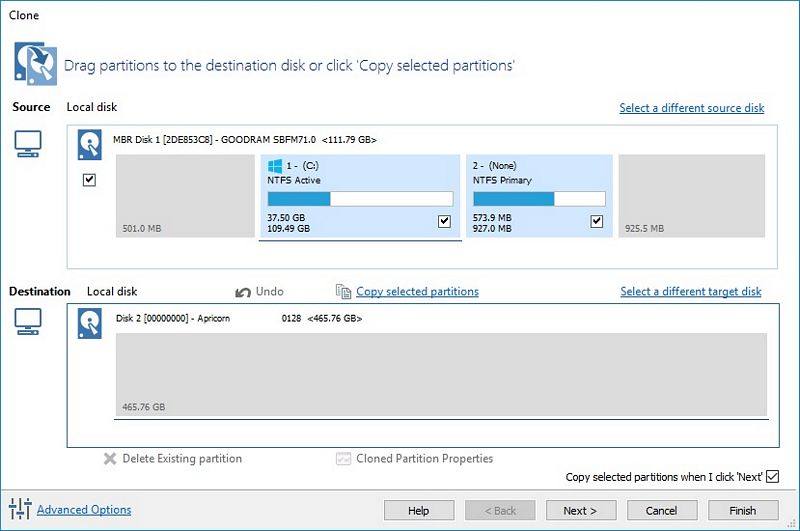This screenshot has width=800, height=531.
Task: Select the Disk 2 Apricorn drive icon
Action: (89, 323)
